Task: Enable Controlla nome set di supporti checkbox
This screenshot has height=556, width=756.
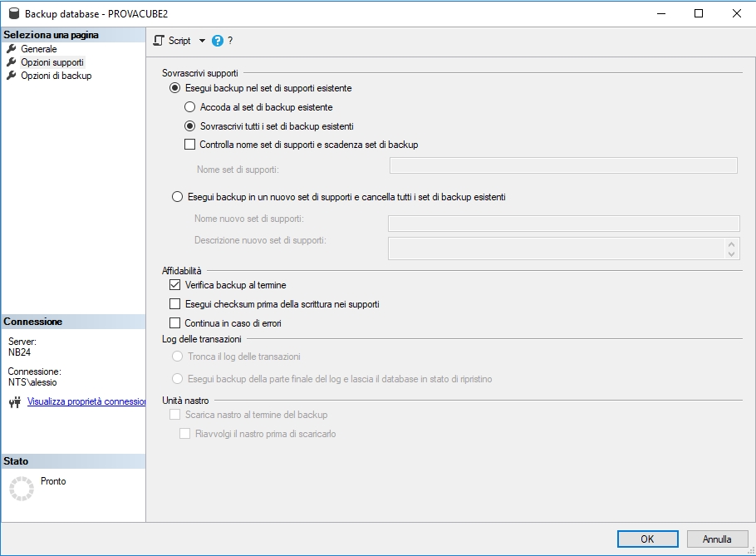Action: [189, 145]
